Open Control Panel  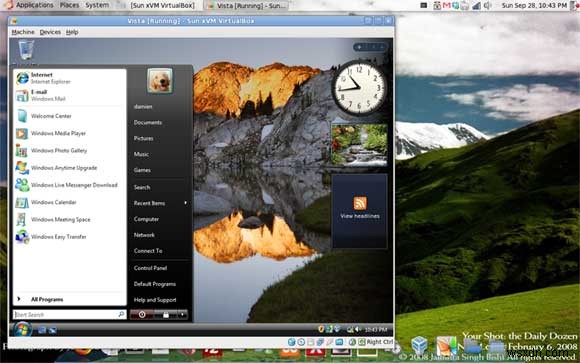(x=150, y=268)
